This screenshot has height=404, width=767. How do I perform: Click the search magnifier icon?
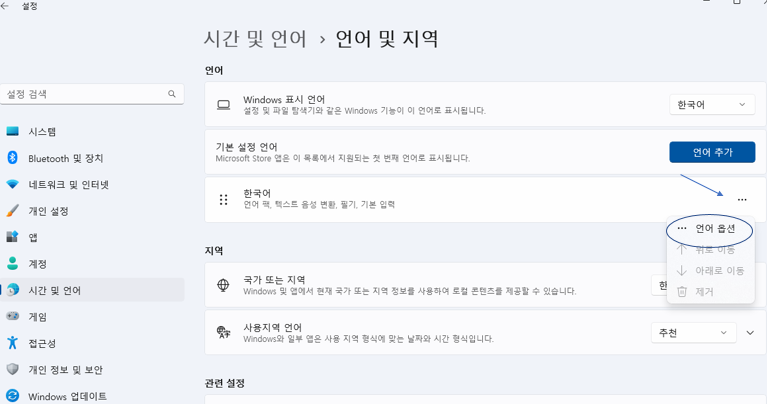tap(172, 94)
